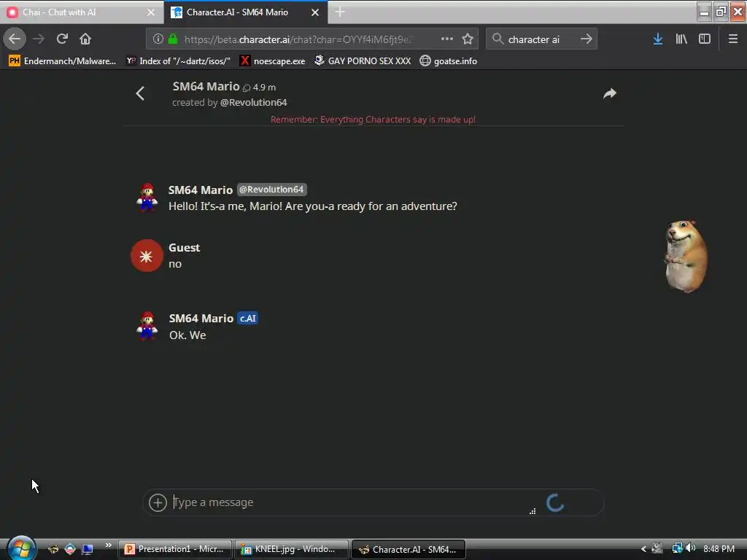Focus the 'Type a message' input
This screenshot has width=747, height=560.
[x=350, y=502]
